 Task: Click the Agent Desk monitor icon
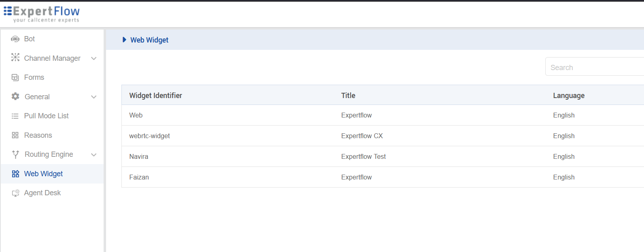pos(15,193)
